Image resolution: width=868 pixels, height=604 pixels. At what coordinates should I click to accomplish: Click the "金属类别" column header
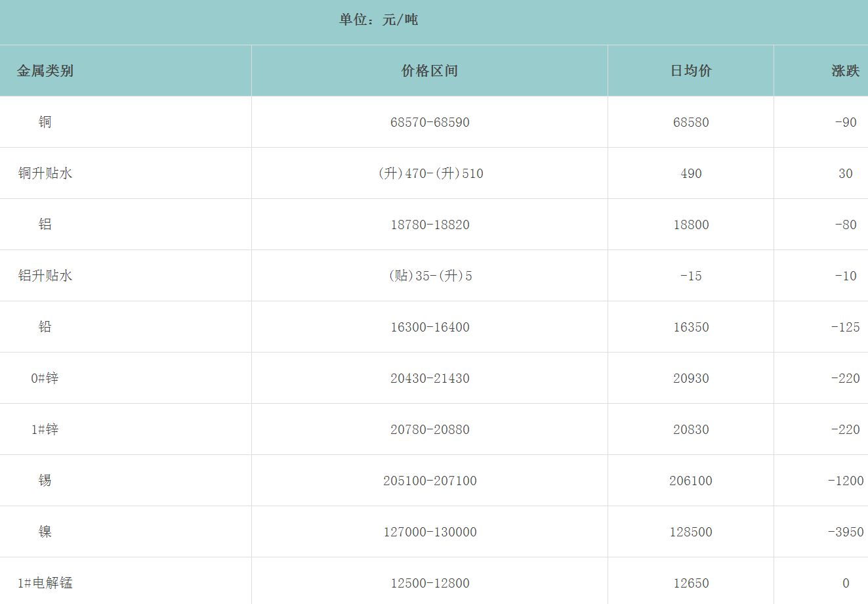pyautogui.click(x=45, y=71)
